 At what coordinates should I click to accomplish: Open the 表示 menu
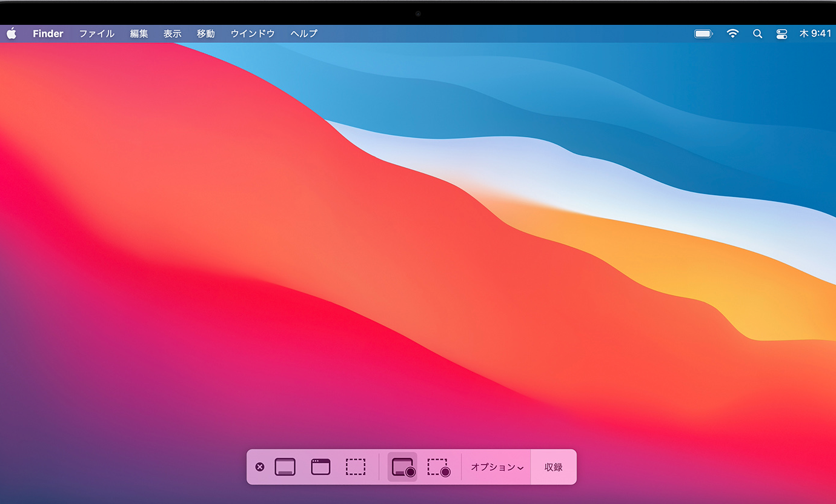173,33
